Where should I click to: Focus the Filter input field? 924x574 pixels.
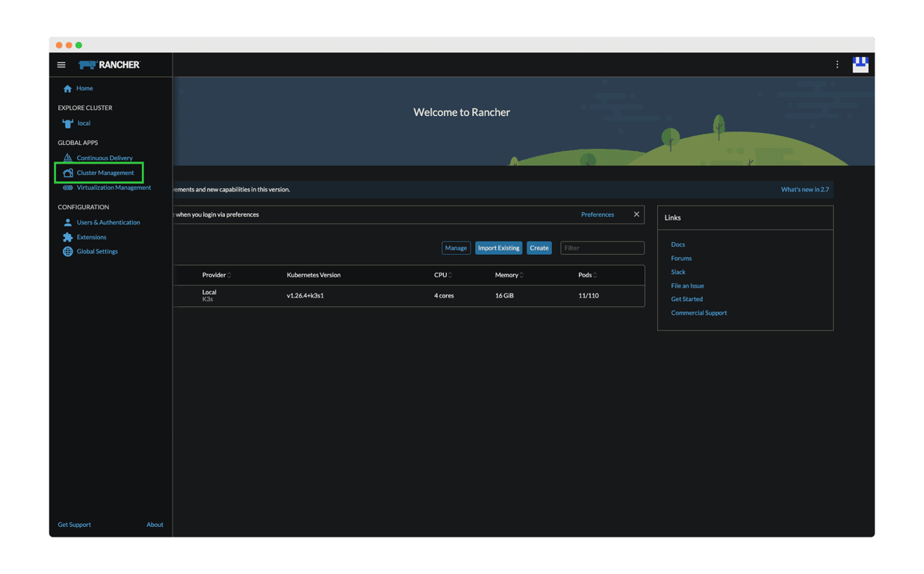point(602,248)
